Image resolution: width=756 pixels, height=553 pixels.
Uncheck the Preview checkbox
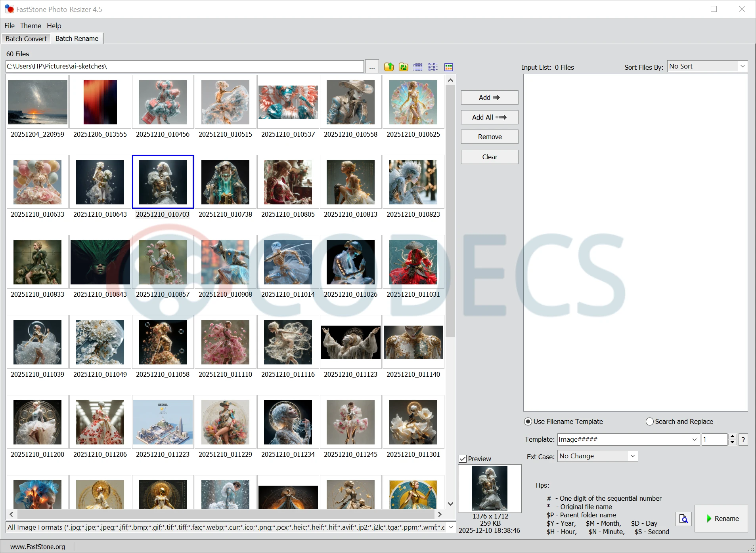(x=463, y=459)
